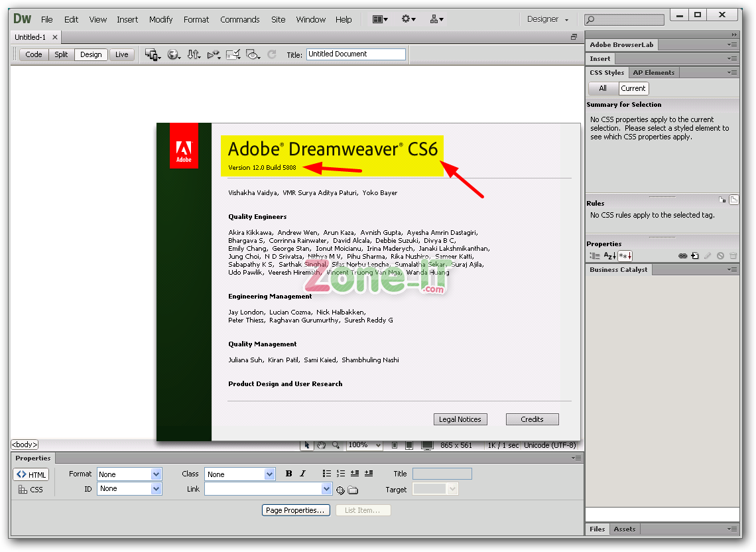This screenshot has height=552, width=756.
Task: Toggle Show only set properties icon
Action: (625, 255)
